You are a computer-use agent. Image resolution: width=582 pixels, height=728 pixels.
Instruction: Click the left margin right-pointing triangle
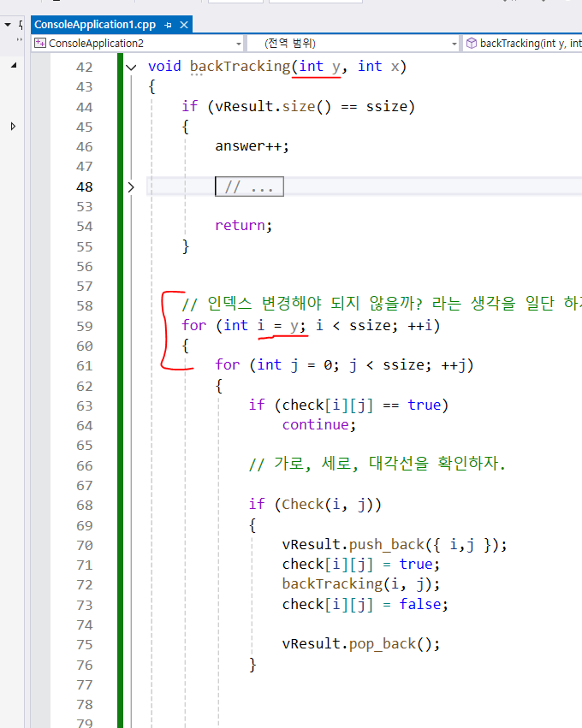coord(13,127)
